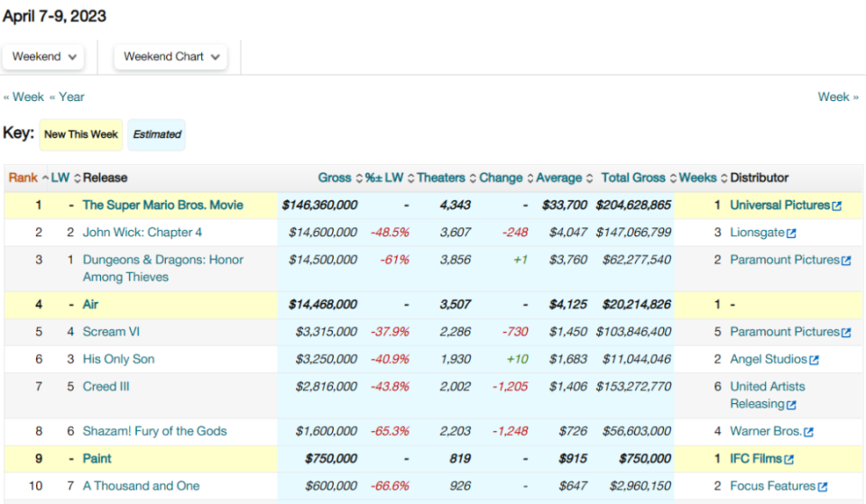
Task: Click sort arrows icon next to Average header
Action: (x=589, y=179)
